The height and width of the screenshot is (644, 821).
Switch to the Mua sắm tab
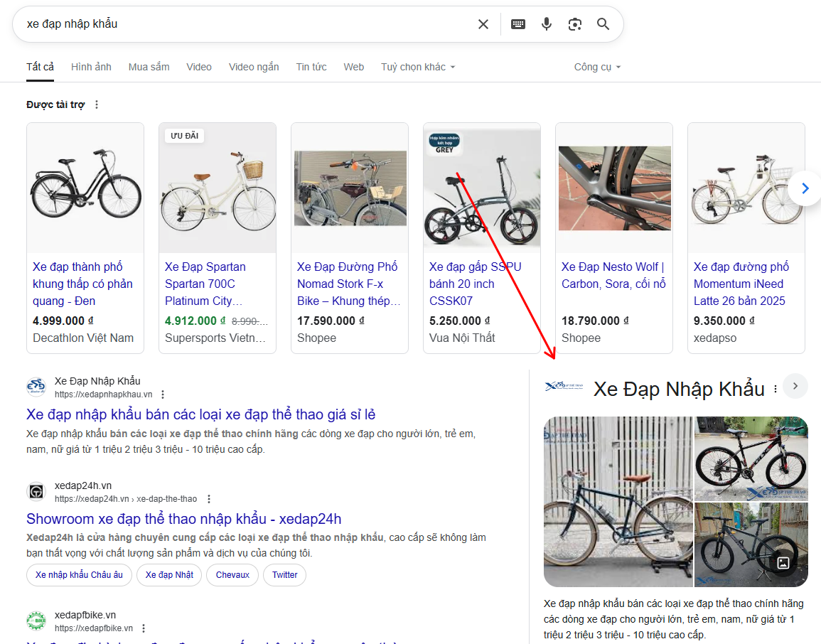tap(149, 67)
